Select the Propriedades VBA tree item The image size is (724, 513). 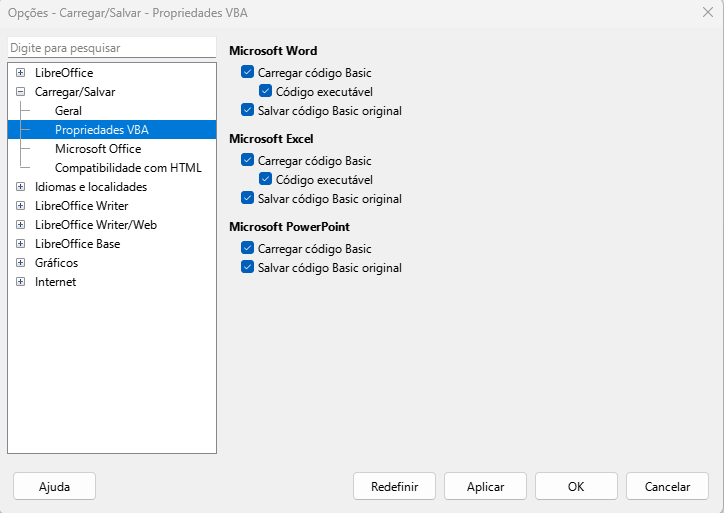[102, 130]
